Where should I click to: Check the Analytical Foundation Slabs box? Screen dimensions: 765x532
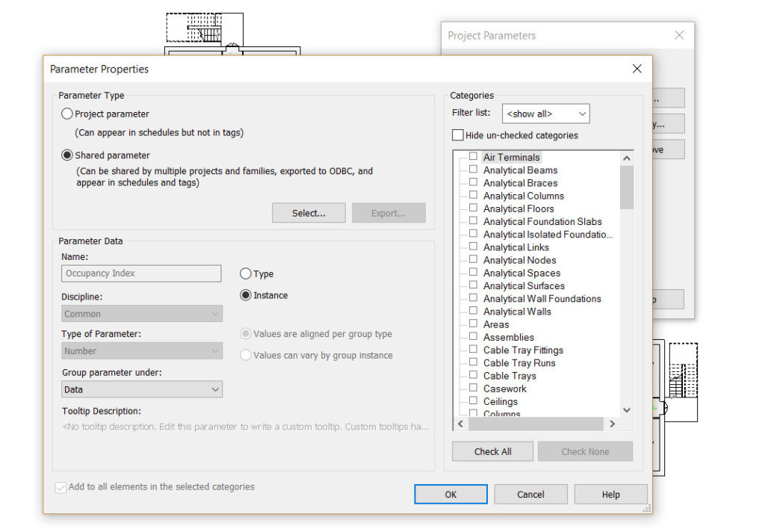click(x=473, y=220)
